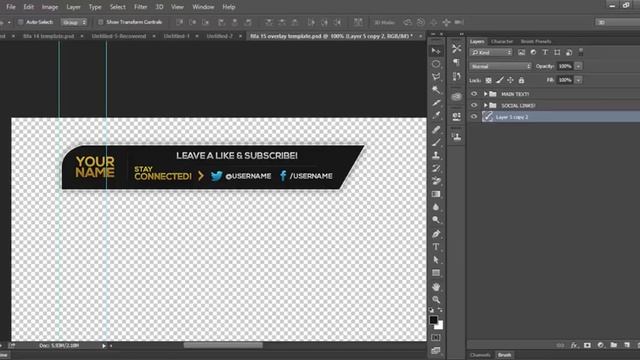Switch to the Brush Presets tab
This screenshot has height=360, width=640.
click(x=536, y=41)
